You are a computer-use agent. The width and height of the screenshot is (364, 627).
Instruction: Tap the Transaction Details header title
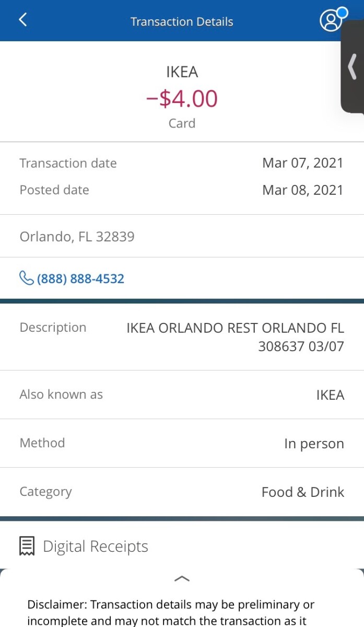click(182, 22)
